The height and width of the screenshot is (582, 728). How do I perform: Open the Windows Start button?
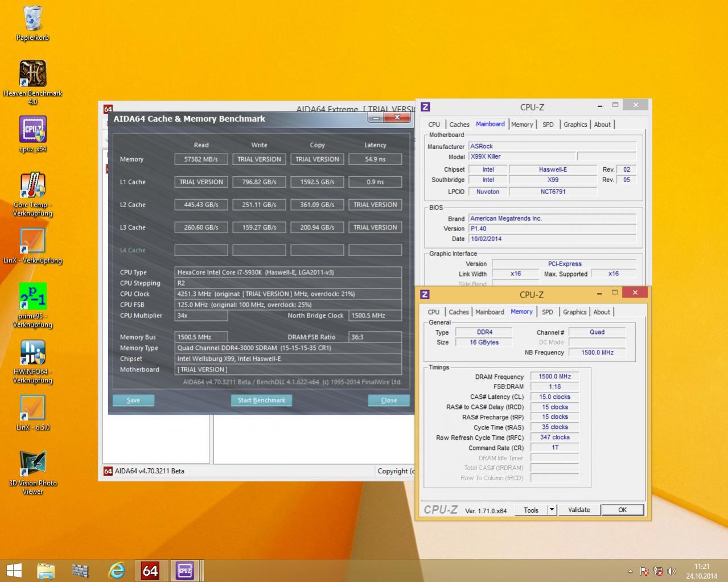pos(14,570)
